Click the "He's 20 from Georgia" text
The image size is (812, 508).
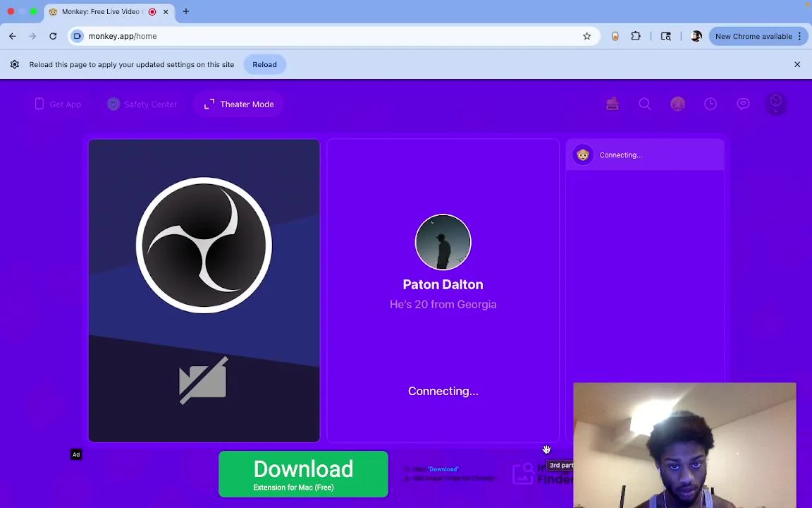click(443, 304)
